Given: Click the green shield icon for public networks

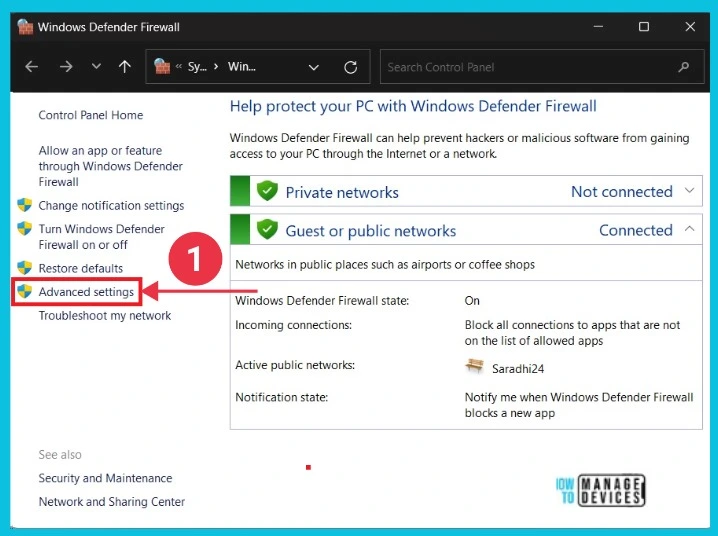Looking at the screenshot, I should [x=267, y=229].
